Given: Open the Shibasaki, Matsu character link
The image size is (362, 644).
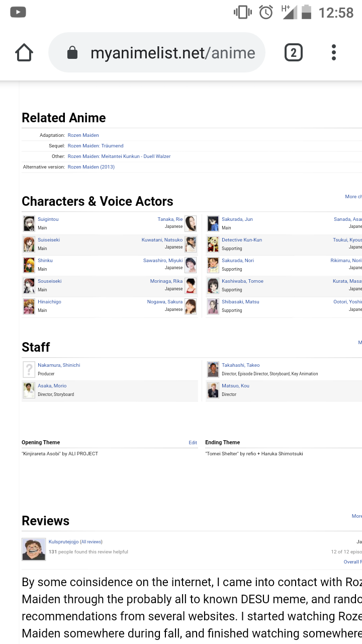Looking at the screenshot, I should (x=240, y=302).
